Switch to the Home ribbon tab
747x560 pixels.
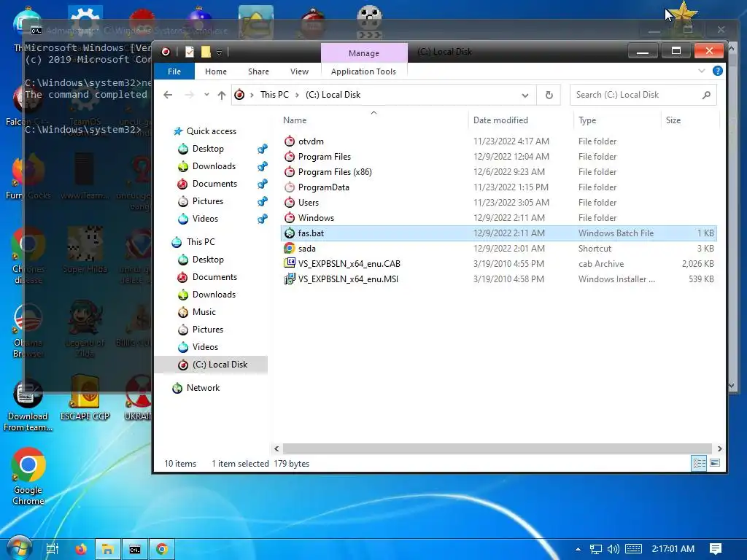216,71
